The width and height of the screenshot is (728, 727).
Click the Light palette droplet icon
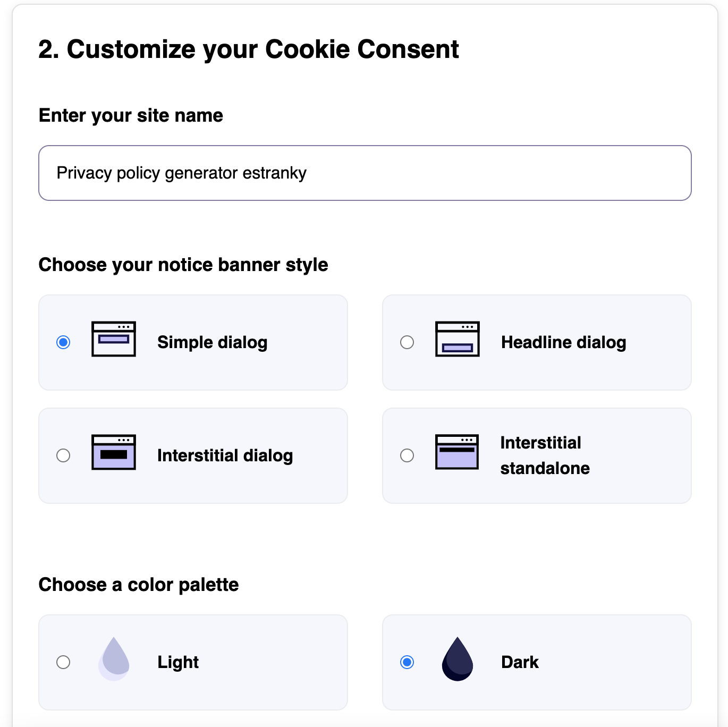[x=114, y=659]
